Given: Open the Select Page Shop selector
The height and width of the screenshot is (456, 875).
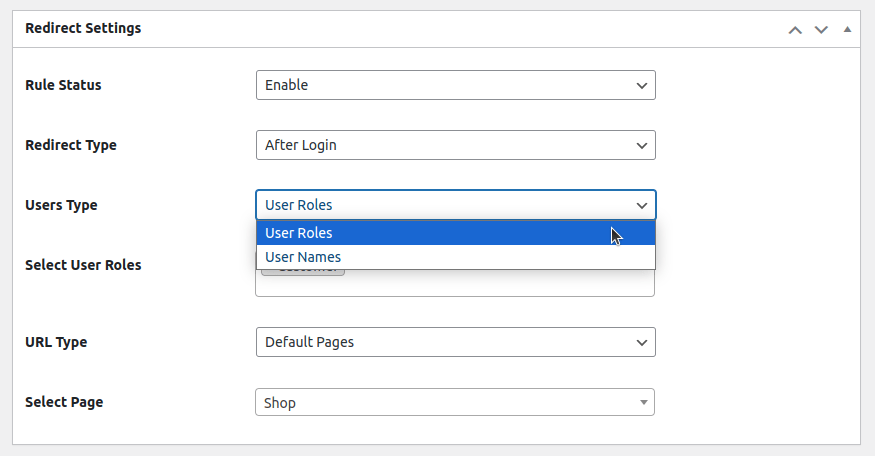Looking at the screenshot, I should 455,403.
